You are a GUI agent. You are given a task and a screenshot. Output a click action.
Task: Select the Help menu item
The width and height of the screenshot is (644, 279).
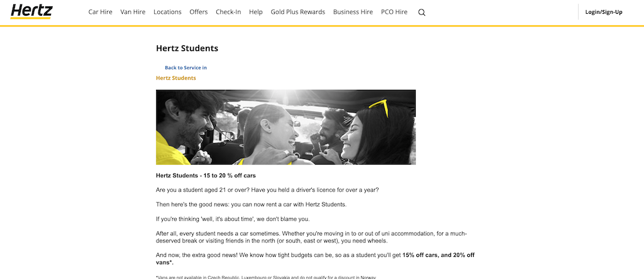[x=256, y=12]
